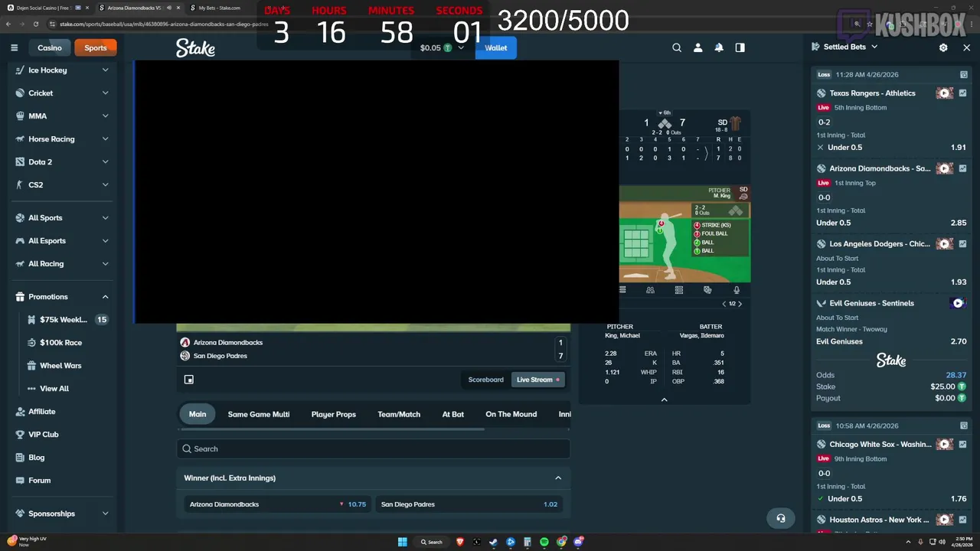Click the Wallet button
980x551 pixels.
tap(496, 47)
